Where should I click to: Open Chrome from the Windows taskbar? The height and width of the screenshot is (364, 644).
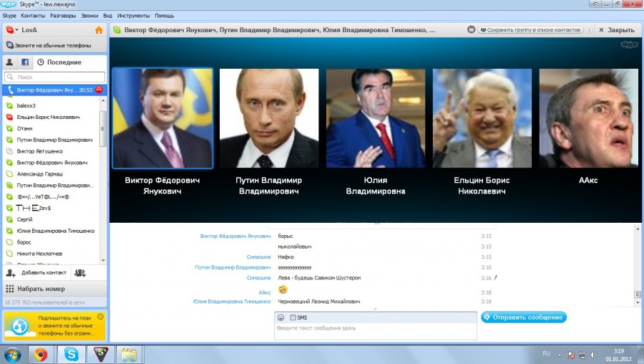[x=41, y=354]
